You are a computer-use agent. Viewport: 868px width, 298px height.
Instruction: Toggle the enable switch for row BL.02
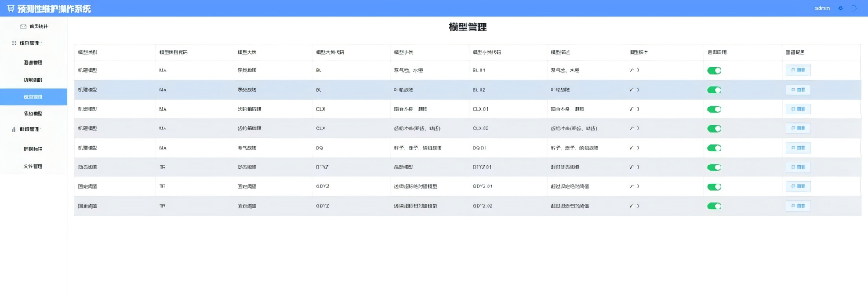tap(714, 89)
